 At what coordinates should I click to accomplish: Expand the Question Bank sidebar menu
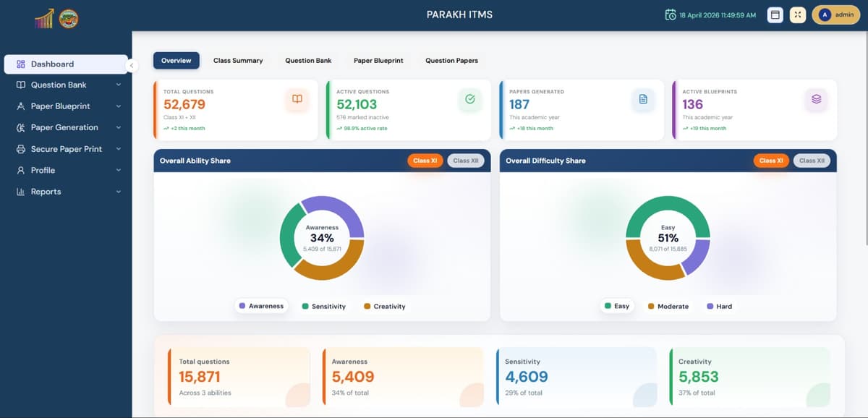(x=65, y=85)
